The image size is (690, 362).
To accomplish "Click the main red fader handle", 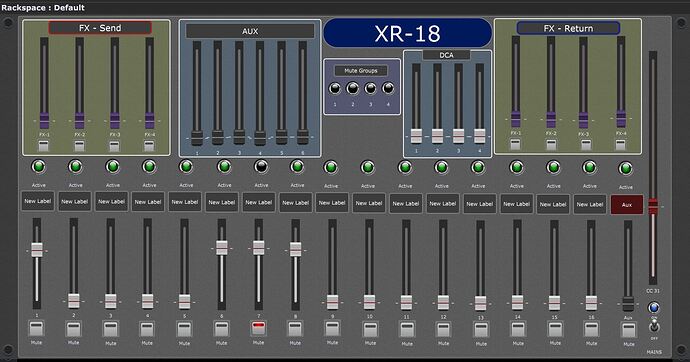I will tap(653, 206).
